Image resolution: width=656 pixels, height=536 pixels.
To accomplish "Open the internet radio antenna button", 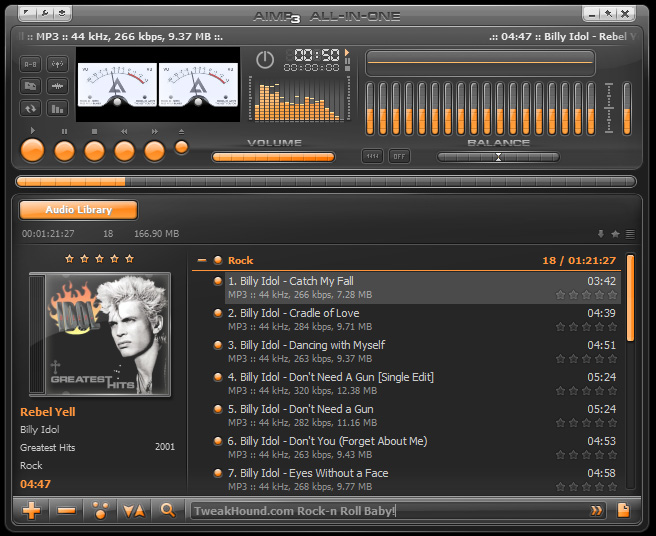I will (x=57, y=64).
